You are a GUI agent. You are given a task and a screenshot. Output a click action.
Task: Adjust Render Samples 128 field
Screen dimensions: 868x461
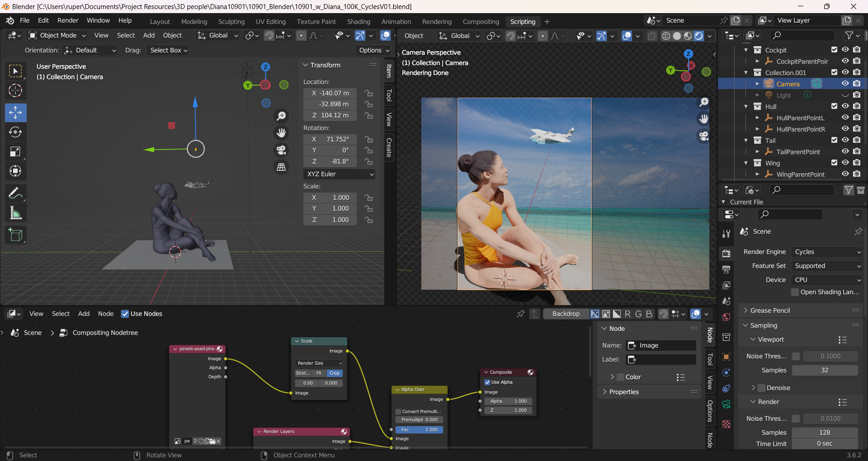point(825,433)
